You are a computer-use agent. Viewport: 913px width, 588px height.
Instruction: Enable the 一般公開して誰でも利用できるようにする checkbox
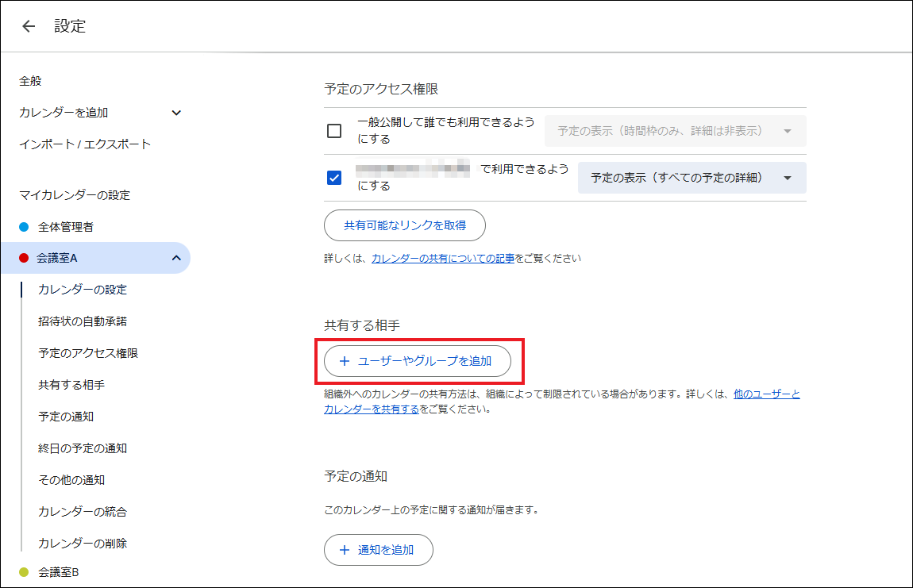point(334,131)
